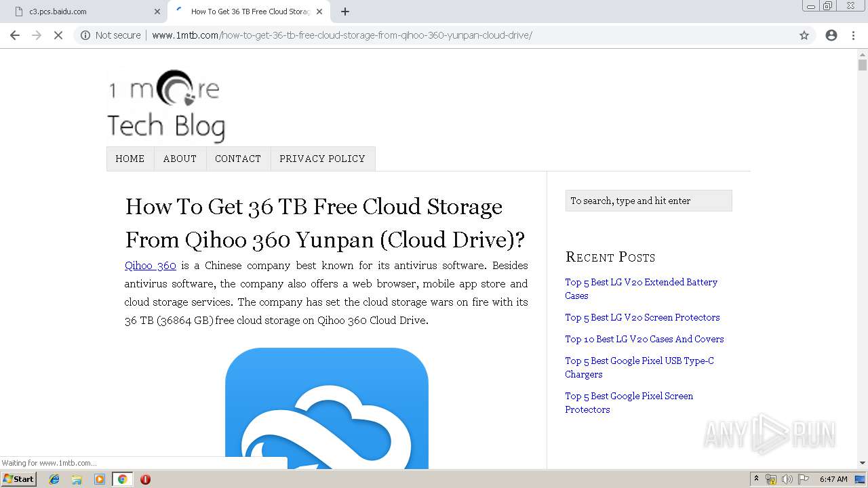868x488 pixels.
Task: Open the HOME menu item
Action: pos(130,159)
